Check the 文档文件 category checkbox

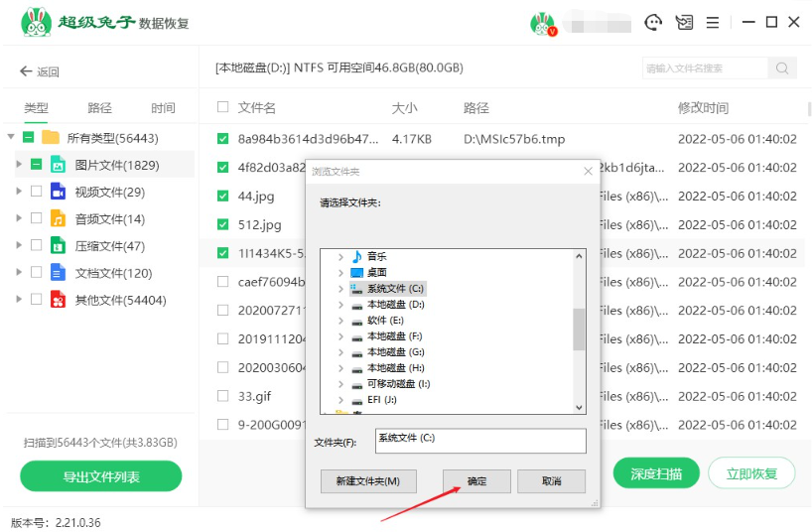click(x=36, y=272)
